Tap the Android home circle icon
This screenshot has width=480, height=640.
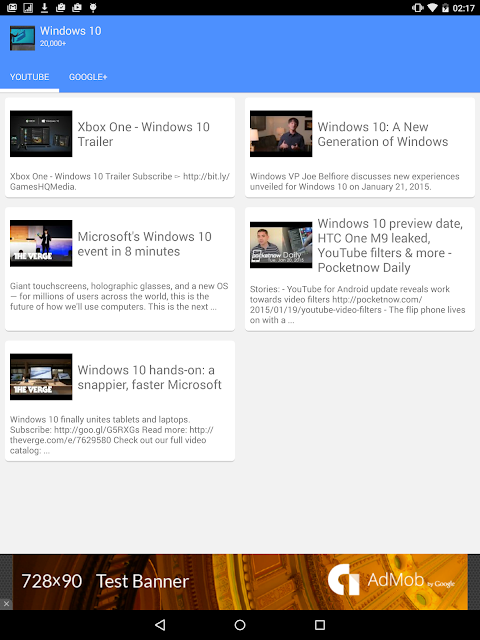(240, 624)
